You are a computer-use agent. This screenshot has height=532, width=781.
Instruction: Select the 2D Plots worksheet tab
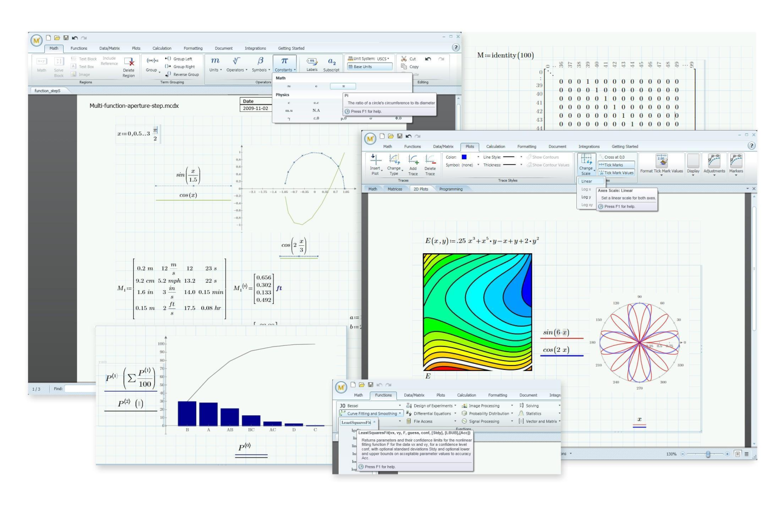[421, 189]
